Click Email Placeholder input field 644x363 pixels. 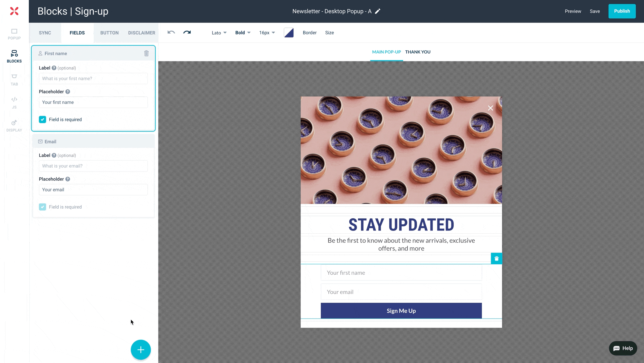pyautogui.click(x=93, y=190)
